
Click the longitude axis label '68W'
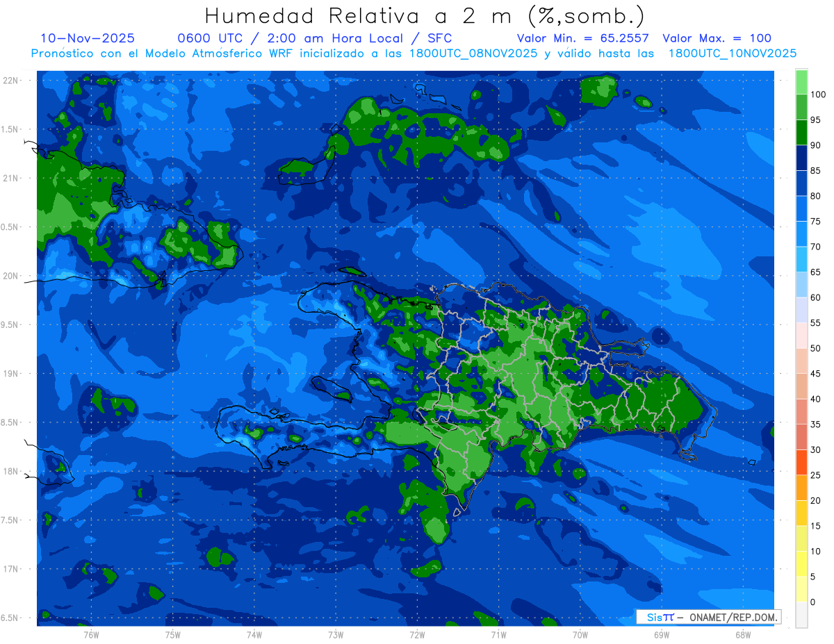743,634
